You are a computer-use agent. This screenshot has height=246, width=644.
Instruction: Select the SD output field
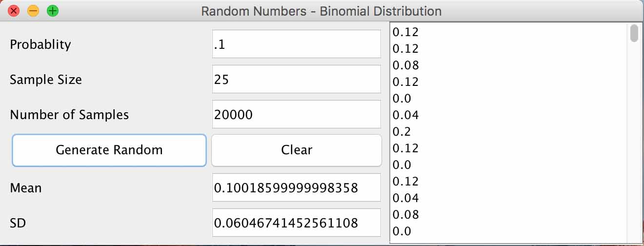(x=297, y=223)
